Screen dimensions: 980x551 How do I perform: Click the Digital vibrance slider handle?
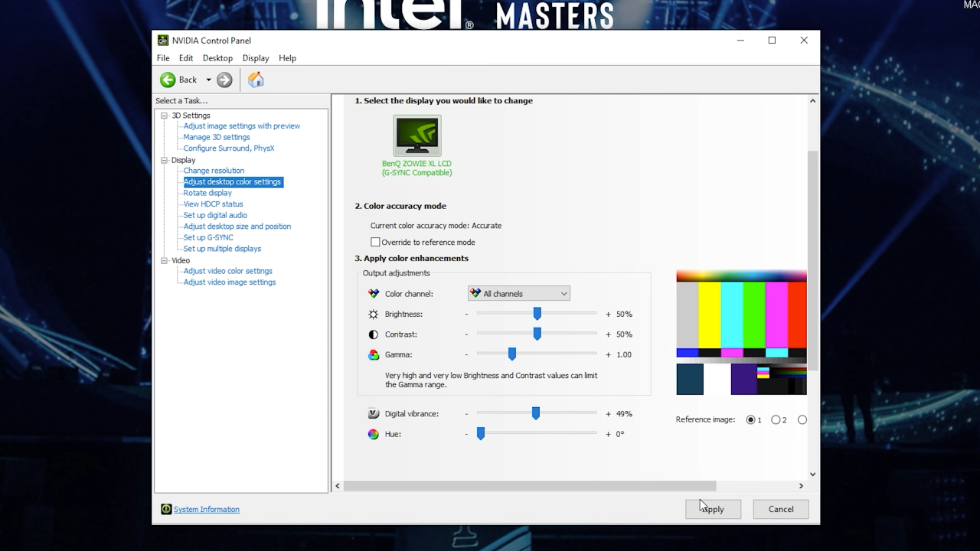(536, 413)
